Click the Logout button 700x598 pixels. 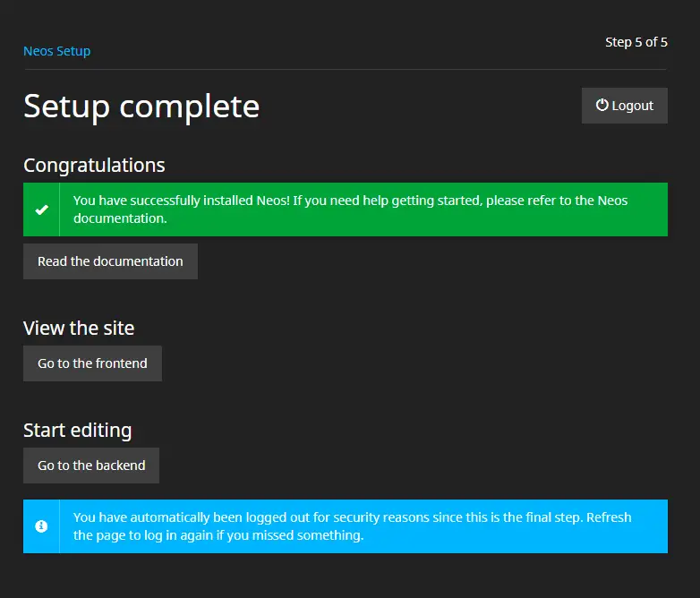[624, 106]
